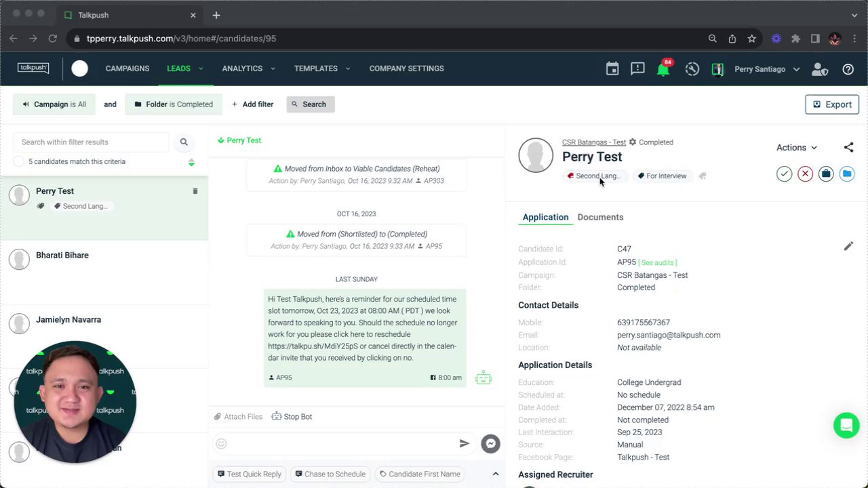Click the Add filter button
The image size is (868, 488).
pos(252,104)
